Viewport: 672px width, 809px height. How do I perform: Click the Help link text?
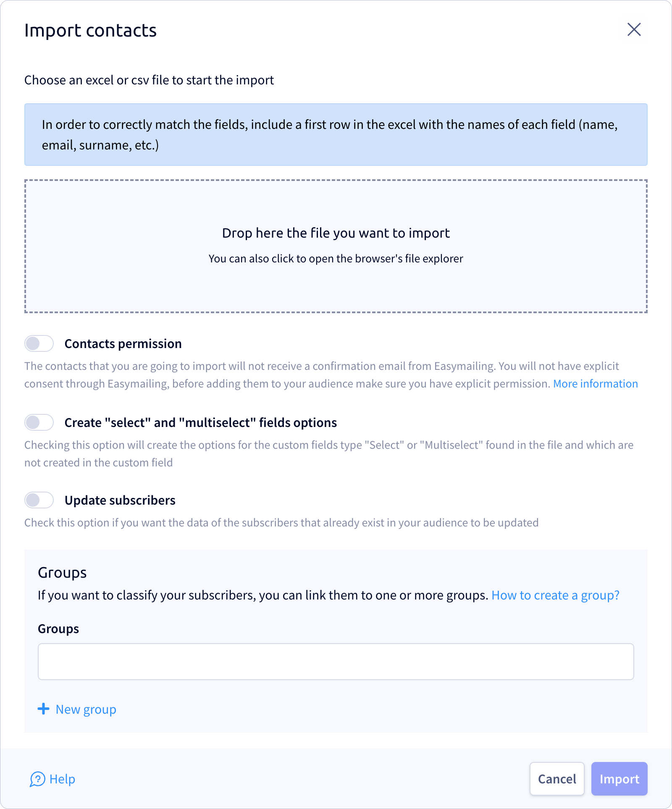[x=62, y=779]
